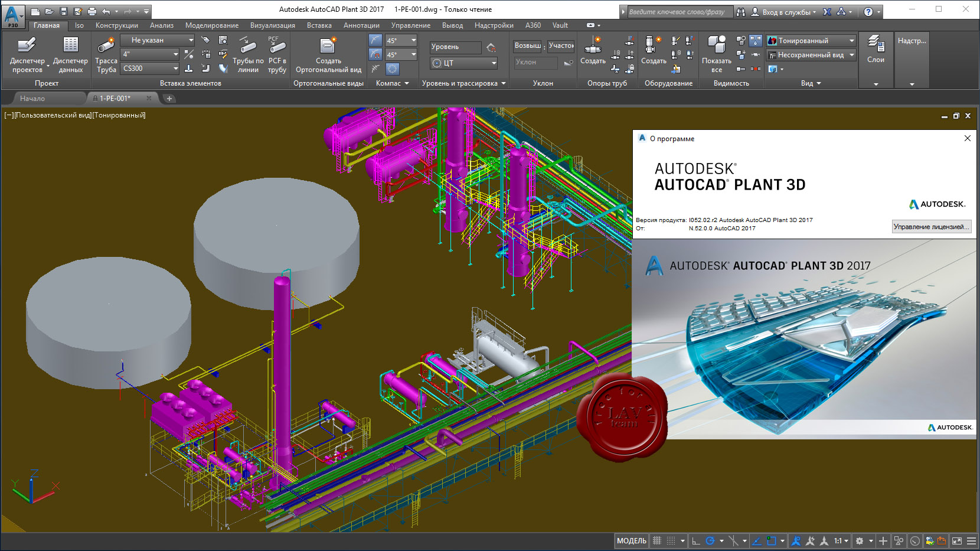Click the Участок button in Уклон panel

coord(561,45)
